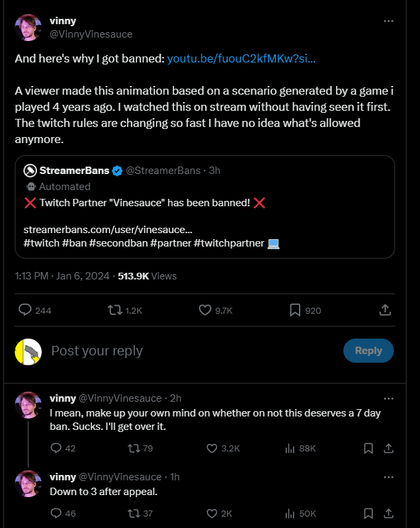This screenshot has height=528, width=420.
Task: Like the reply with 3.2K likes
Action: tap(212, 448)
